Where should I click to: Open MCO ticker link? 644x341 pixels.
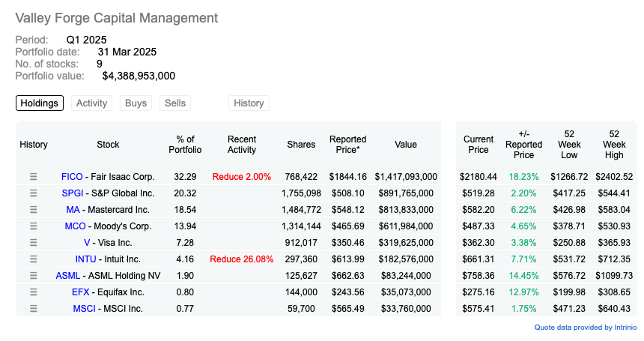75,226
